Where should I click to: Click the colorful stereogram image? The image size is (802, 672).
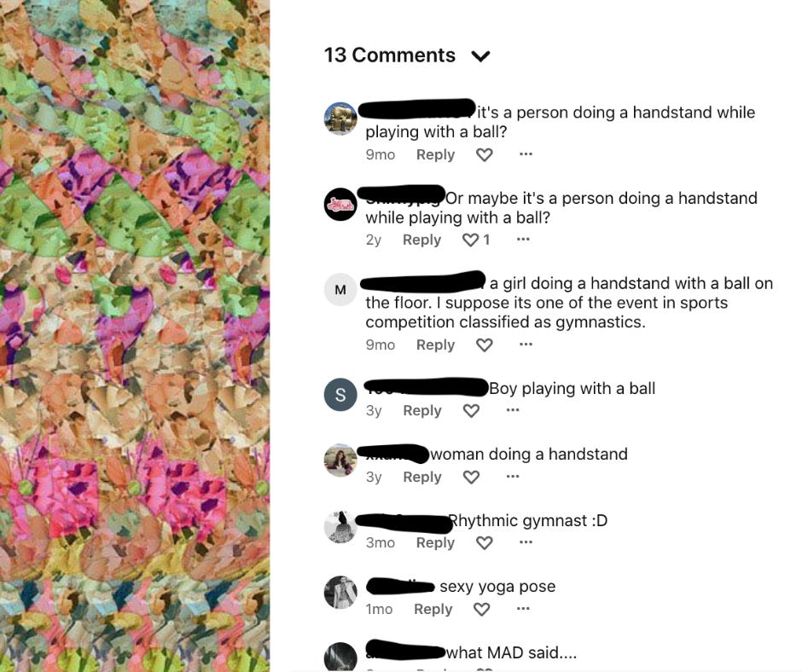[x=135, y=336]
